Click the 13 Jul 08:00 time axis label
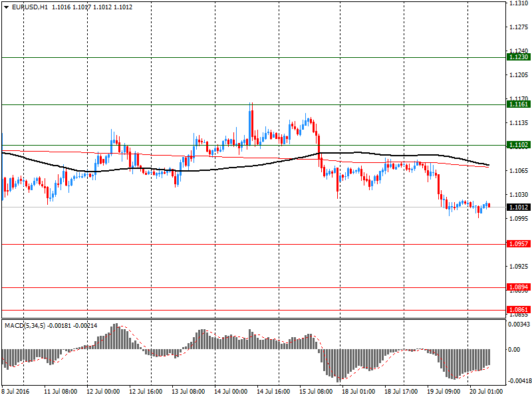This screenshot has height=399, width=532. click(x=188, y=392)
